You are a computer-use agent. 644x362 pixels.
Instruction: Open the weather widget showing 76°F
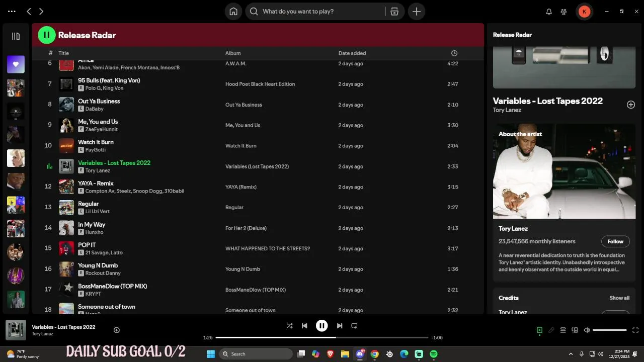tap(21, 354)
